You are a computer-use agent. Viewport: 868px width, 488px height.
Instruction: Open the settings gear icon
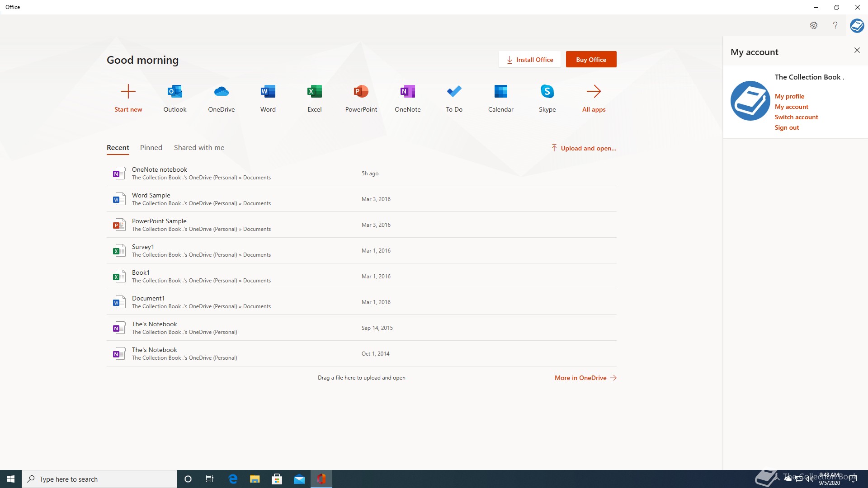813,25
